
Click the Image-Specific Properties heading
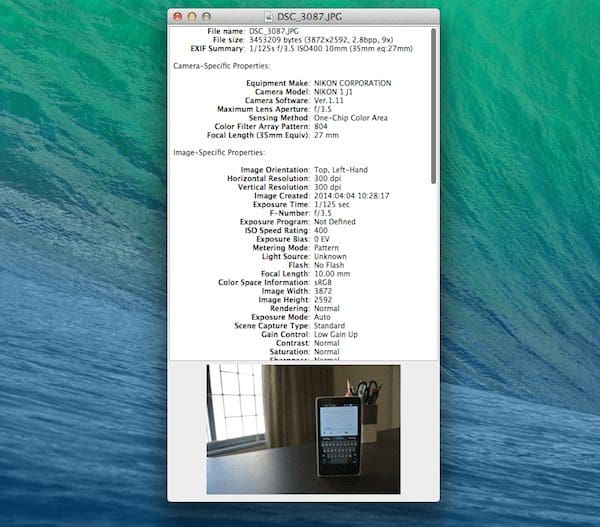(219, 152)
